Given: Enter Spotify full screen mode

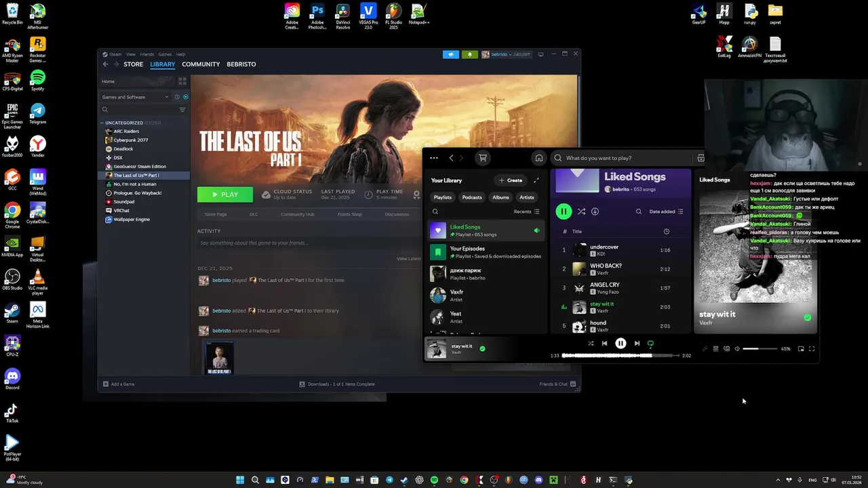Looking at the screenshot, I should (x=812, y=349).
